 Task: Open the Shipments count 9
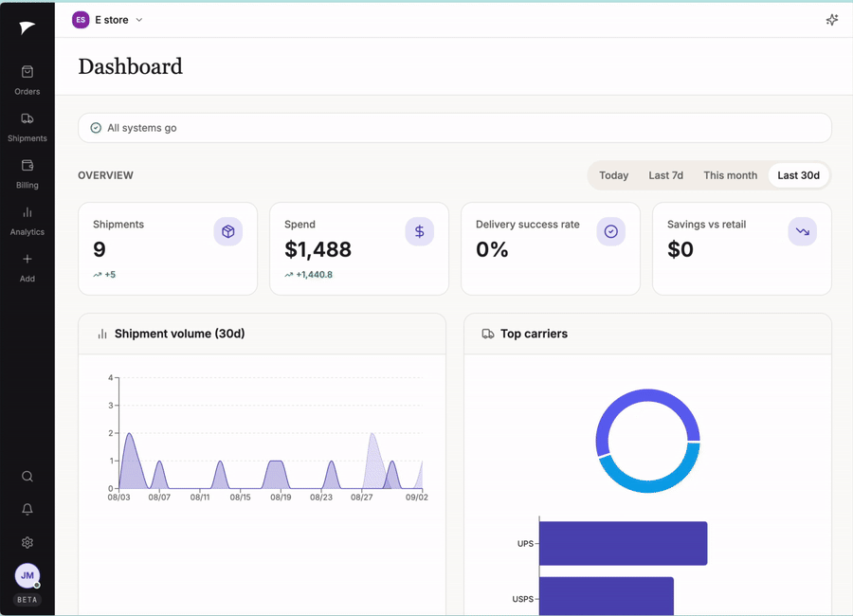pos(99,249)
